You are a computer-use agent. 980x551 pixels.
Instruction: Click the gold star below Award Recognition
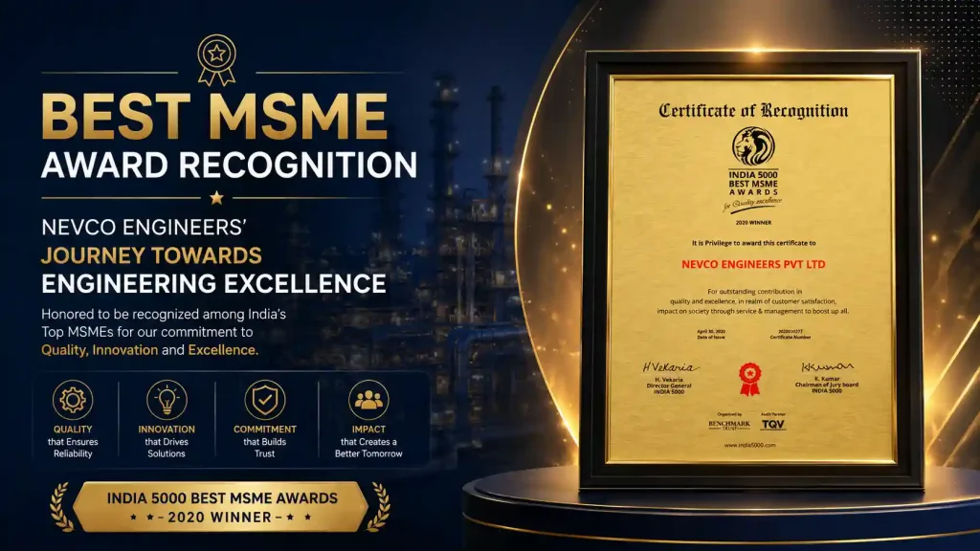click(217, 198)
